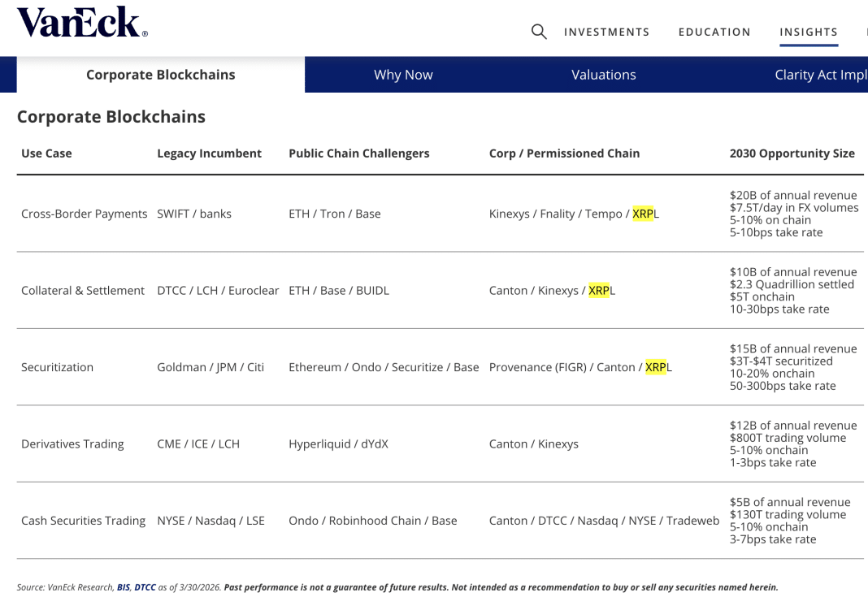Select the Hyperliquid / dYdX cell
Viewport: 868px width, 597px height.
point(338,443)
